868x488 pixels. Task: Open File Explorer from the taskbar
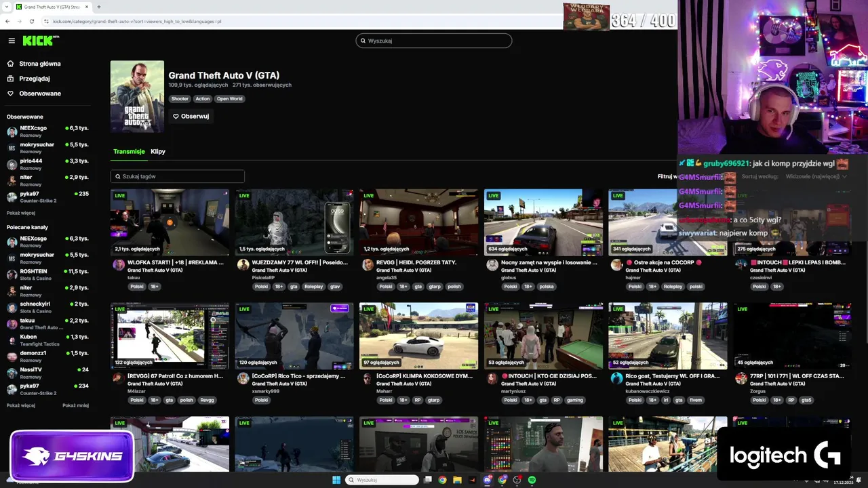pyautogui.click(x=458, y=480)
